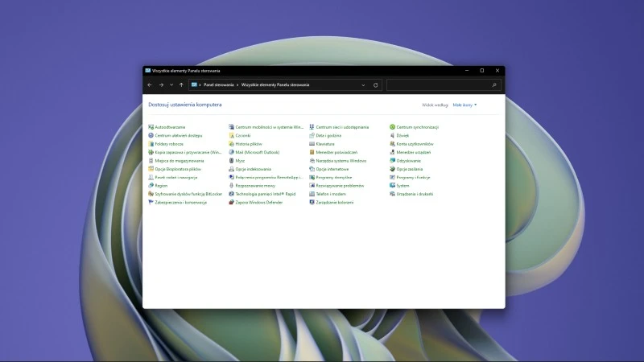This screenshot has height=362, width=644.
Task: Open Opcje zasilania
Action: (x=407, y=169)
